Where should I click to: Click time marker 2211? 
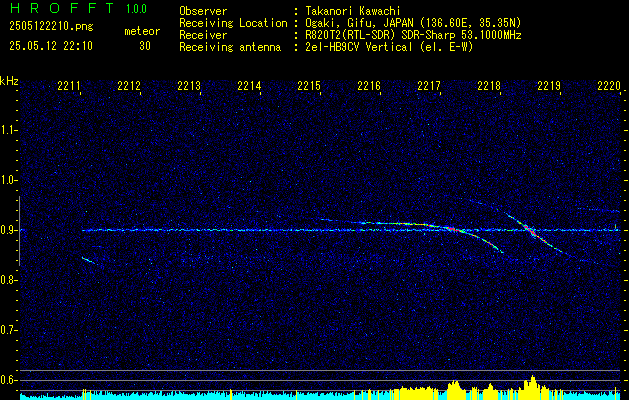click(69, 85)
